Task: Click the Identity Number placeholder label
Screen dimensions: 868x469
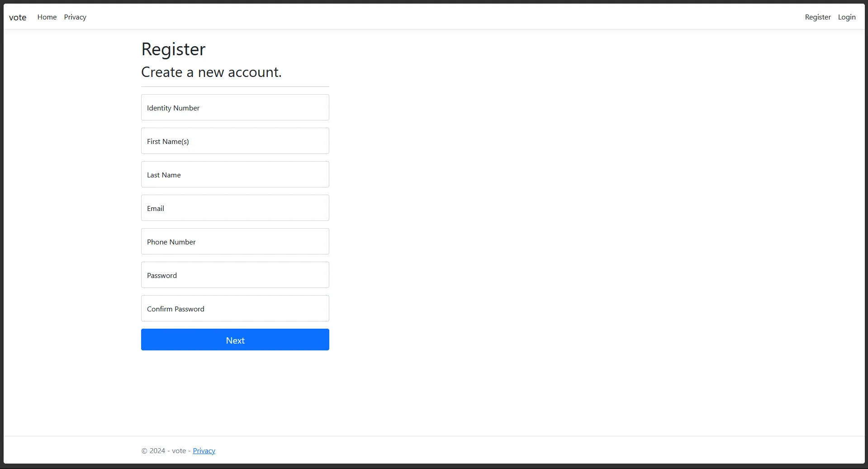Action: tap(173, 108)
